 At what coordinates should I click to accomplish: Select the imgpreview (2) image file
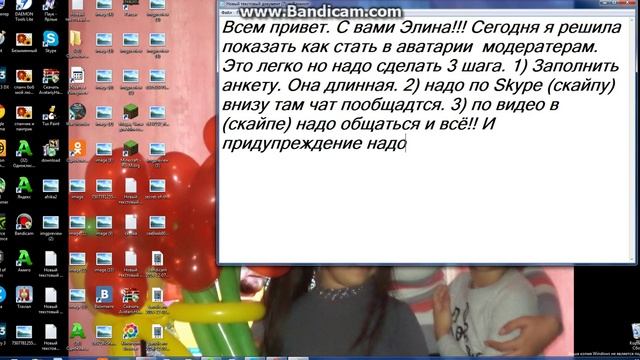51,227
